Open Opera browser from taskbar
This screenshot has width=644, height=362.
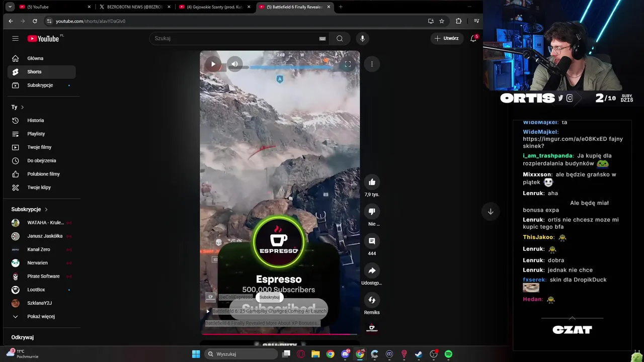pyautogui.click(x=301, y=354)
